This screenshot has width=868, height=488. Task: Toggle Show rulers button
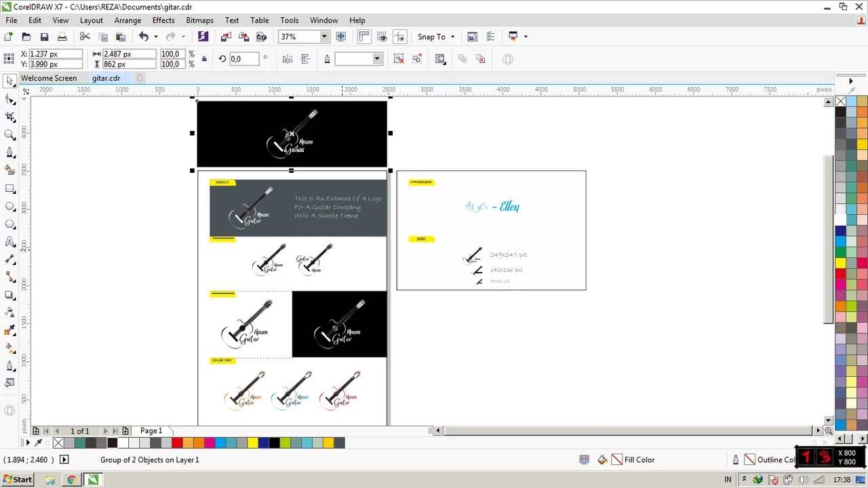pyautogui.click(x=364, y=37)
